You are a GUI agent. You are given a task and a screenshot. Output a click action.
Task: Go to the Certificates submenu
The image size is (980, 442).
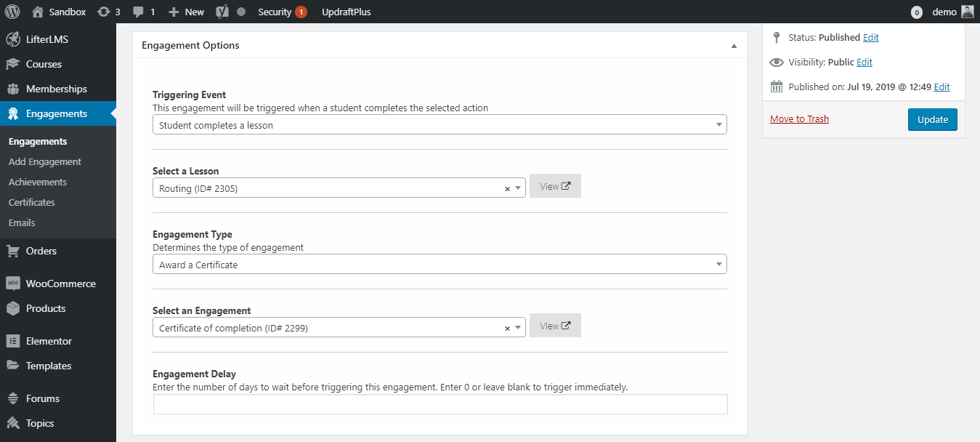[x=32, y=202]
